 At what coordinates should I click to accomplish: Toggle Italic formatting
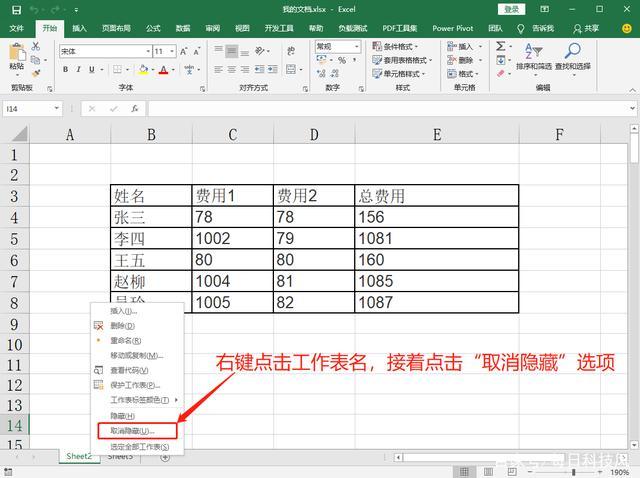78,69
